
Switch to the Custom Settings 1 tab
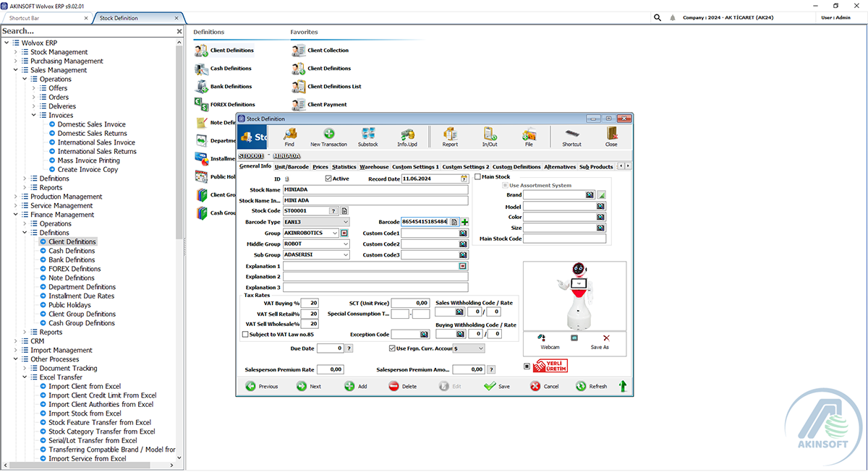pyautogui.click(x=415, y=167)
